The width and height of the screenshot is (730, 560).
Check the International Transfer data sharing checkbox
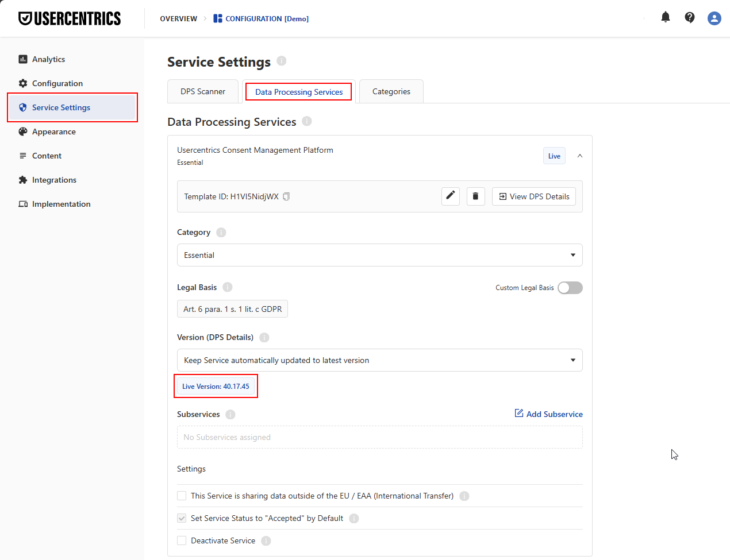[182, 496]
